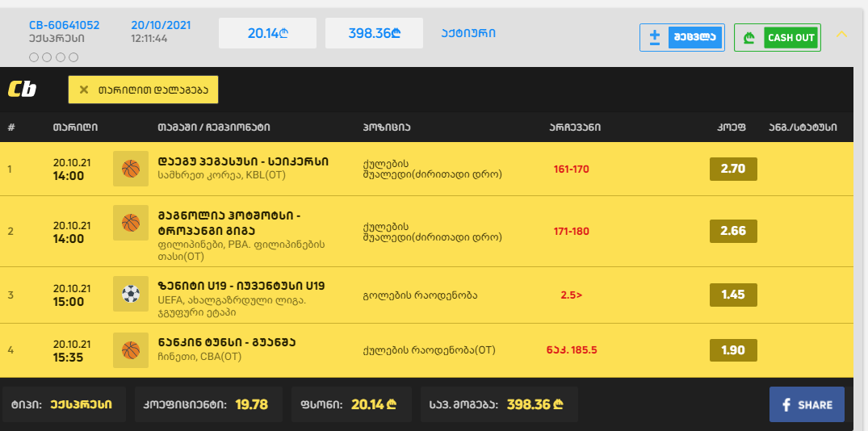Click the basketball icon for დაეგუ პეგასუსი match
Image resolution: width=868 pixels, height=431 pixels.
point(131,169)
